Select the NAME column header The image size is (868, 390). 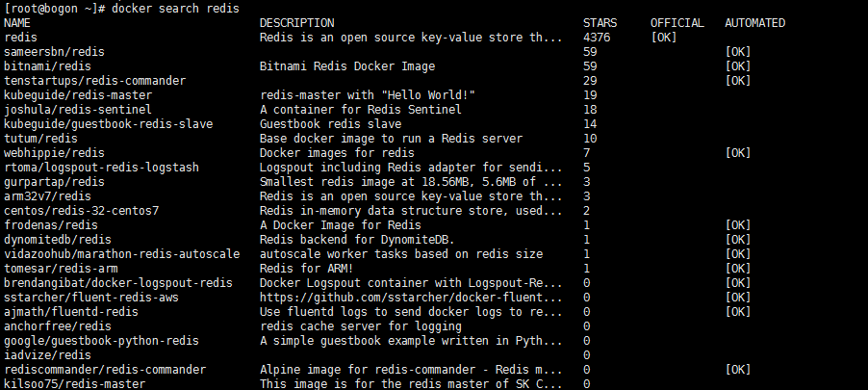tap(17, 23)
